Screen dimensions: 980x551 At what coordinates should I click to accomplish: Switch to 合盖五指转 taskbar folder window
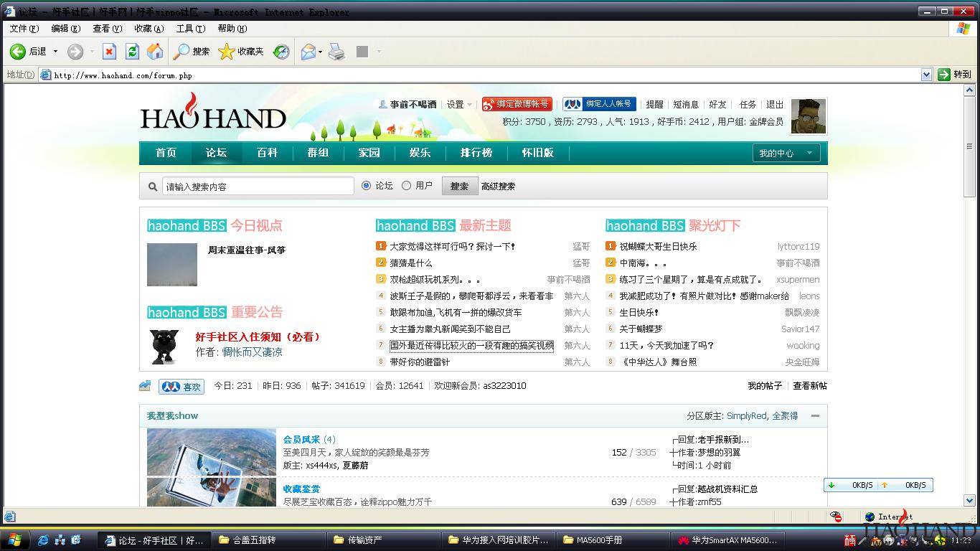coord(270,540)
